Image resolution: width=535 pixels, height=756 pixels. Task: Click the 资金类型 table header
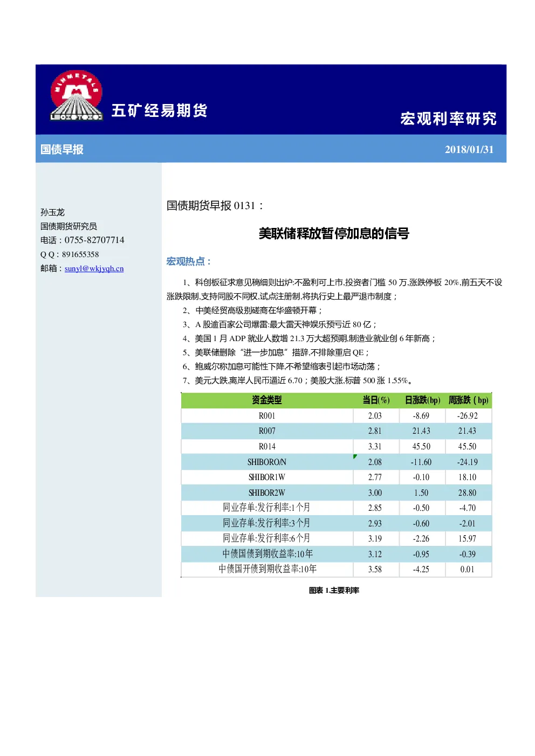[267, 400]
